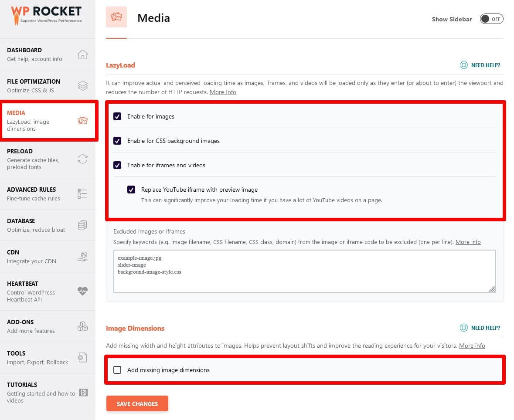Open Heartbeat via the heart icon
This screenshot has width=514, height=420.
pyautogui.click(x=83, y=291)
